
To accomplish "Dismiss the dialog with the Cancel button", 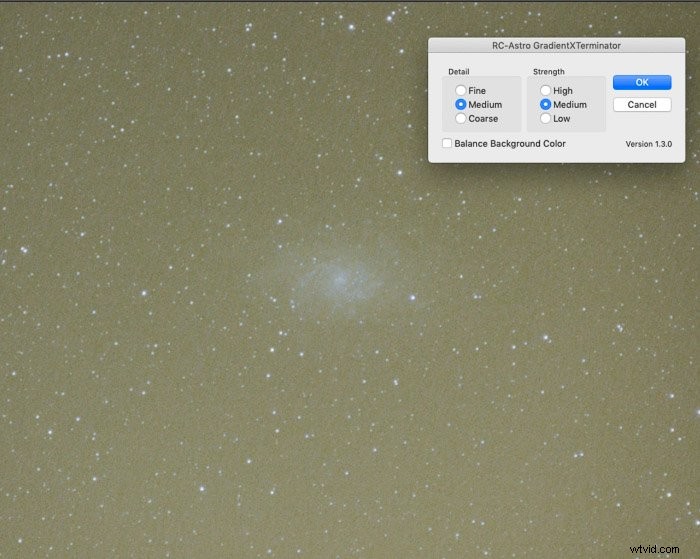I will click(642, 104).
